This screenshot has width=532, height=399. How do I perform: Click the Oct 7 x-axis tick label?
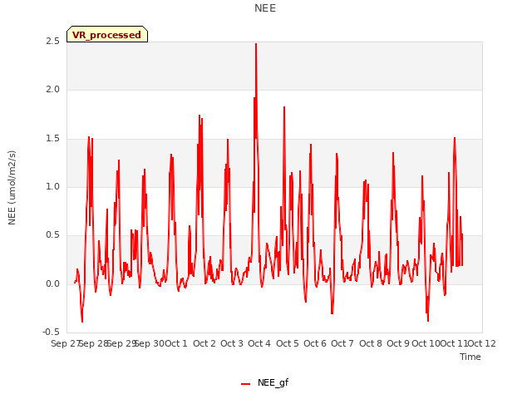pyautogui.click(x=342, y=343)
